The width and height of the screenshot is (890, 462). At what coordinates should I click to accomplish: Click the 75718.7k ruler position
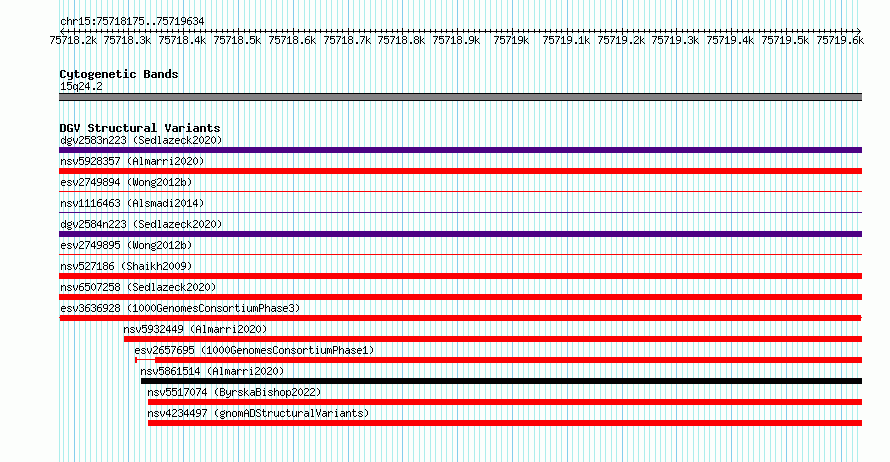pyautogui.click(x=347, y=40)
